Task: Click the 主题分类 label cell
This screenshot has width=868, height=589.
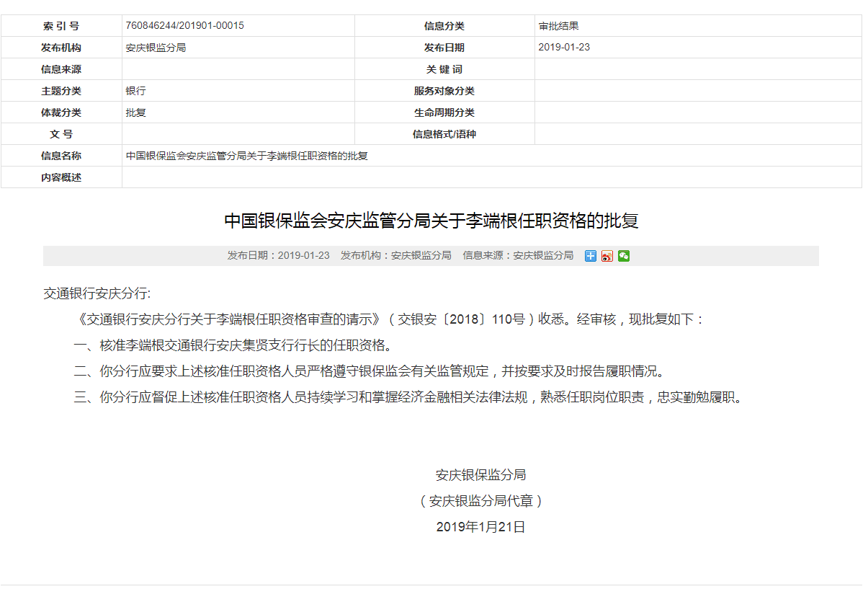Action: (61, 91)
